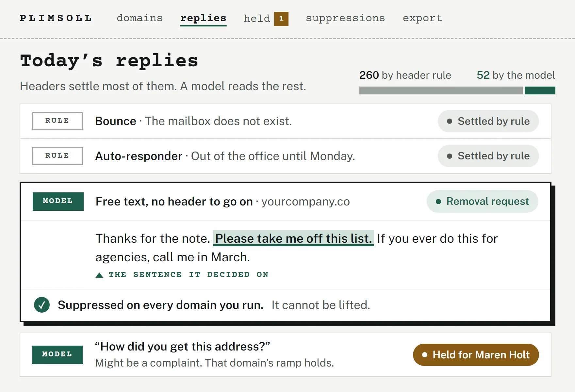Click the Settled by rule pill for Auto-responder
575x392 pixels.
(488, 156)
